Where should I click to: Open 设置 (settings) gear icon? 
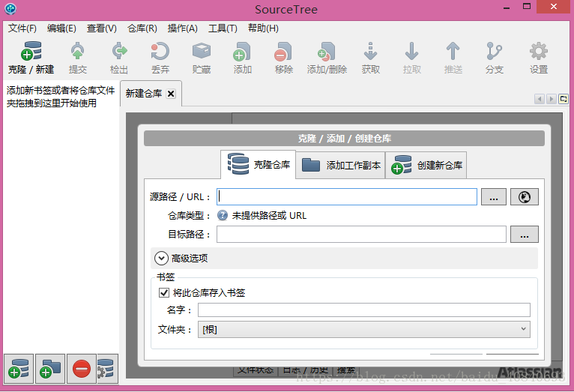coord(539,51)
